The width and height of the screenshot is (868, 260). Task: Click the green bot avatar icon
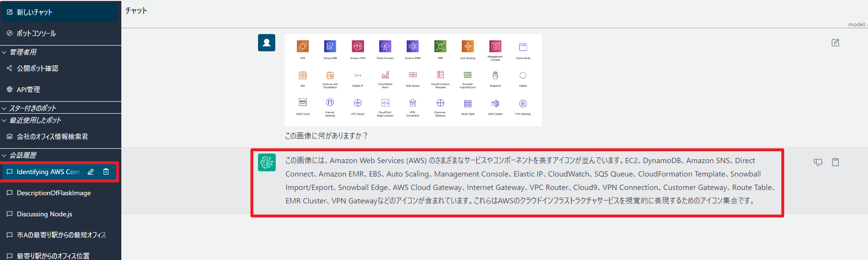point(267,162)
